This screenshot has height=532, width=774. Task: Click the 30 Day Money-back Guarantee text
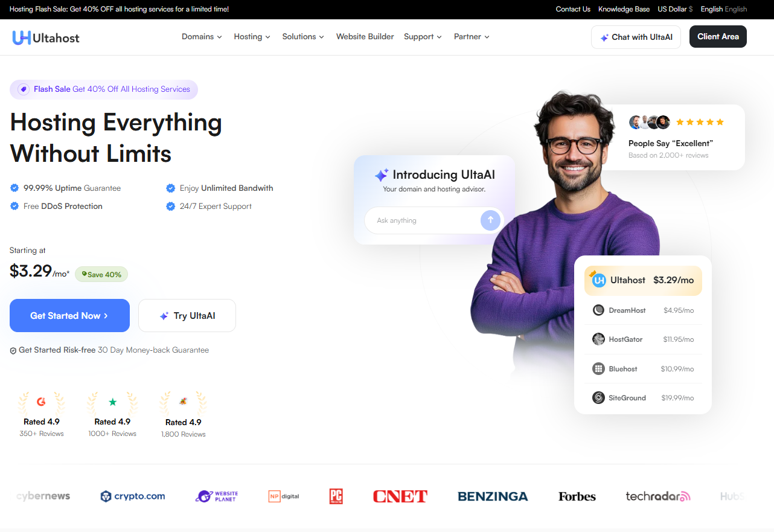(x=153, y=350)
